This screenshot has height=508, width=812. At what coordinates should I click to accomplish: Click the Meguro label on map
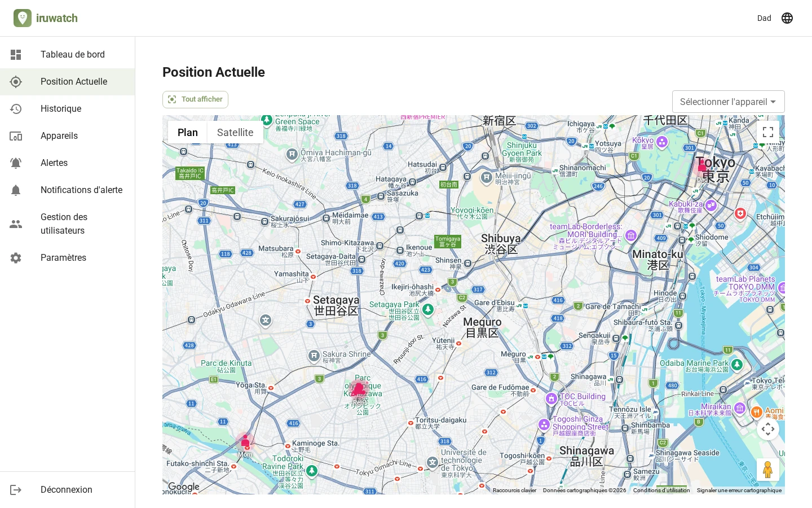point(482,327)
